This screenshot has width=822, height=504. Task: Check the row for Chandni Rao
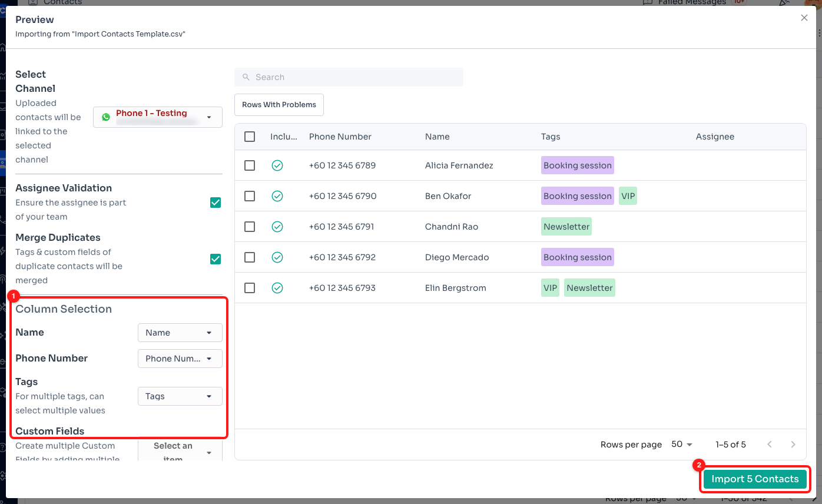[250, 227]
